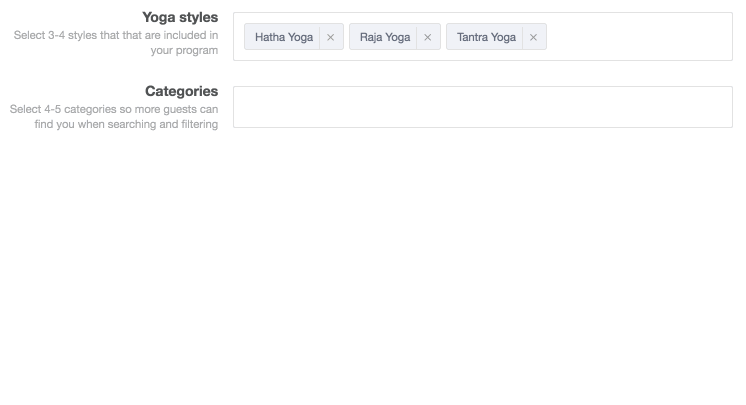Remove the Hatha Yoga tag
The width and height of the screenshot is (746, 405).
point(331,37)
